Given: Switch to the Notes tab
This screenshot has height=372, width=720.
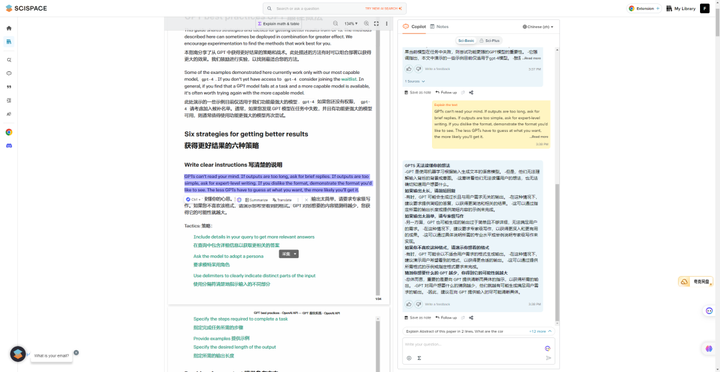Looking at the screenshot, I should 439,27.
